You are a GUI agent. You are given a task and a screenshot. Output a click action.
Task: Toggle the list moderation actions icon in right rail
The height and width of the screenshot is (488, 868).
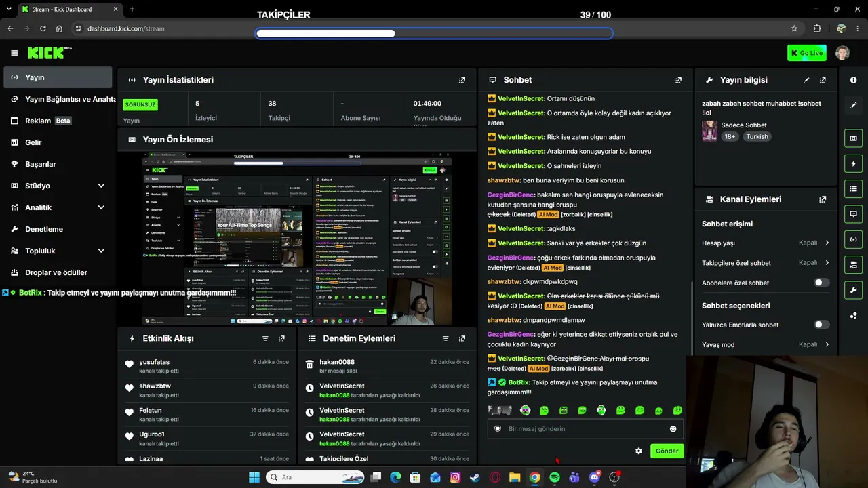[853, 188]
